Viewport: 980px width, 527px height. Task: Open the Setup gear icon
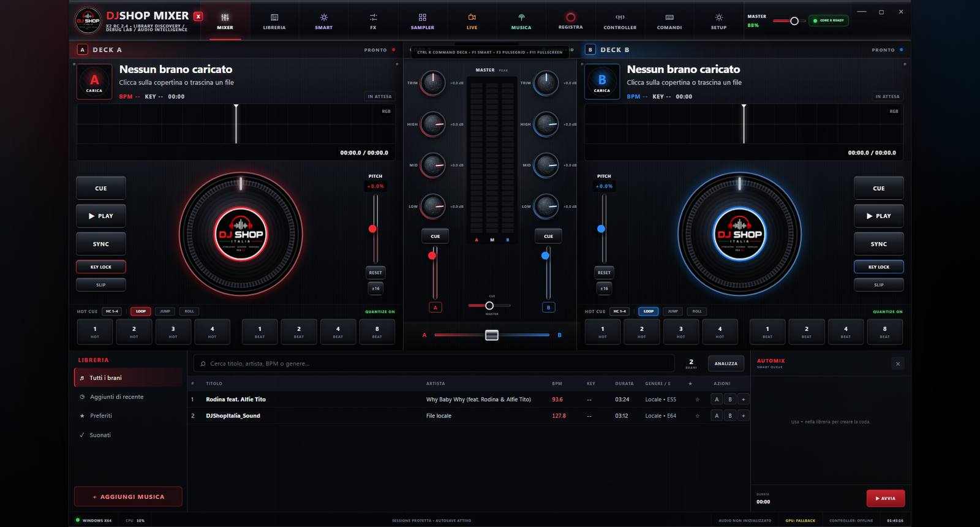click(x=718, y=17)
